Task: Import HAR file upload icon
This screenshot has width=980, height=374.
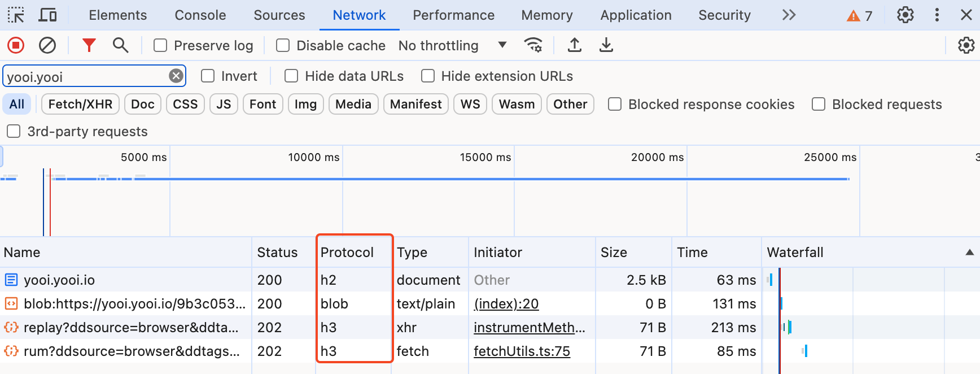Action: [x=575, y=45]
